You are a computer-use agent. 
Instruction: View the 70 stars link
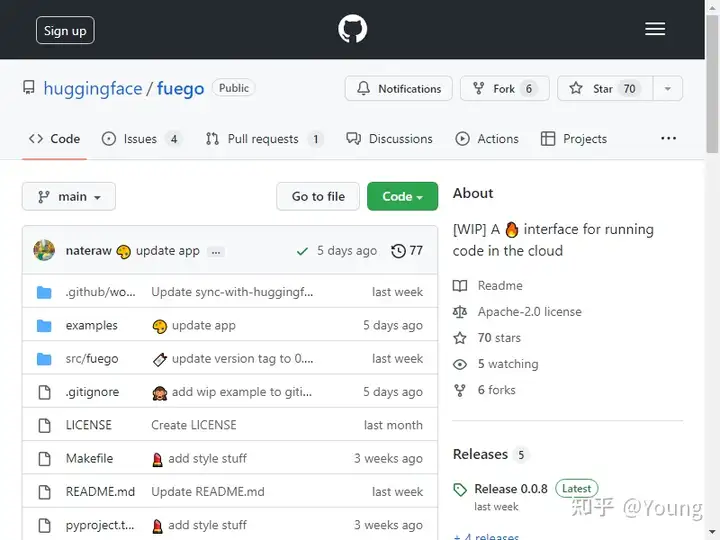point(499,338)
